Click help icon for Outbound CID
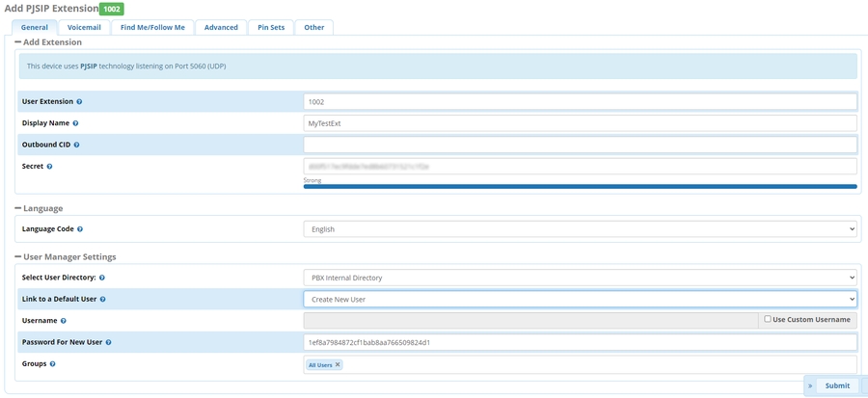The height and width of the screenshot is (398, 868). coord(76,145)
